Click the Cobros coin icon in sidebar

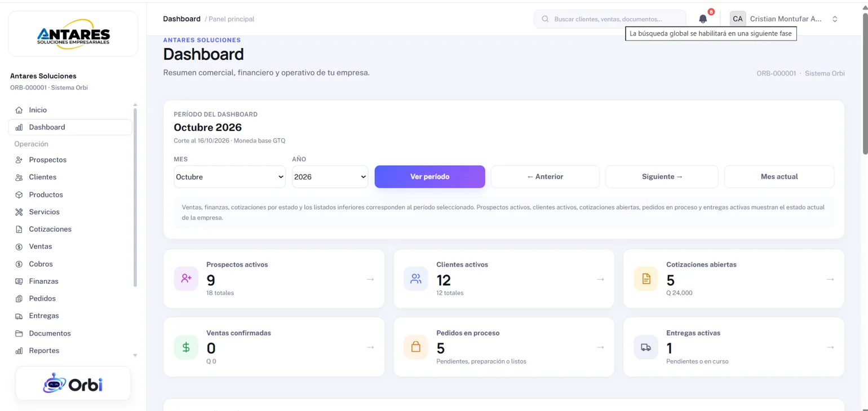pos(19,264)
